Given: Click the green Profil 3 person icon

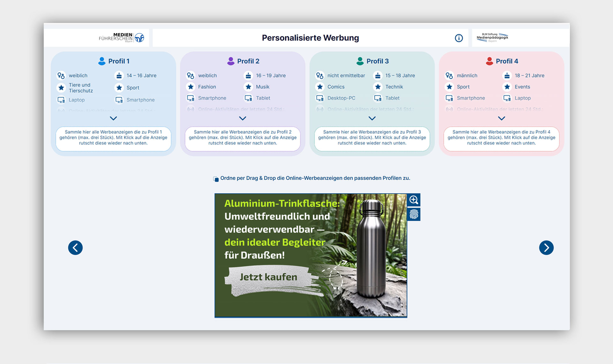Looking at the screenshot, I should click(x=360, y=61).
